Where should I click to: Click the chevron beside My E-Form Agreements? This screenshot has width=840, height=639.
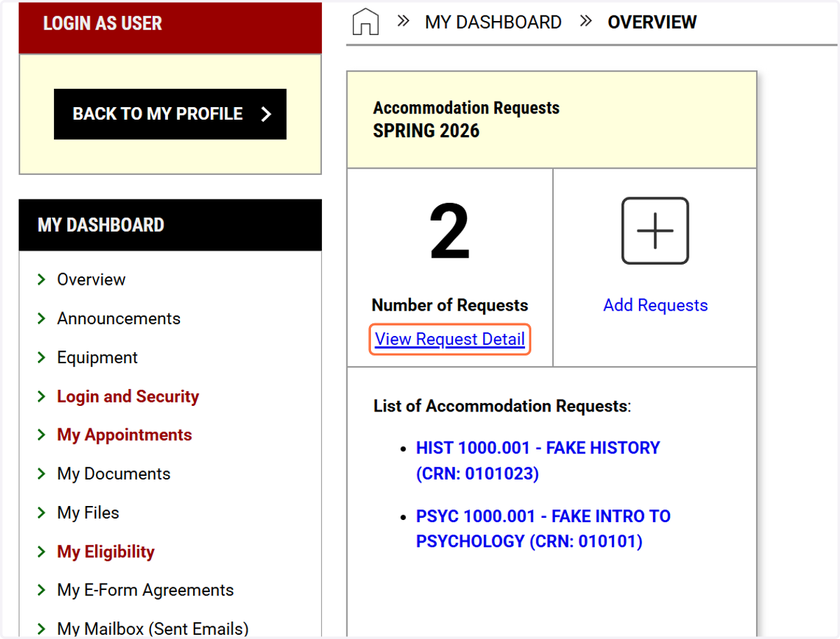41,590
